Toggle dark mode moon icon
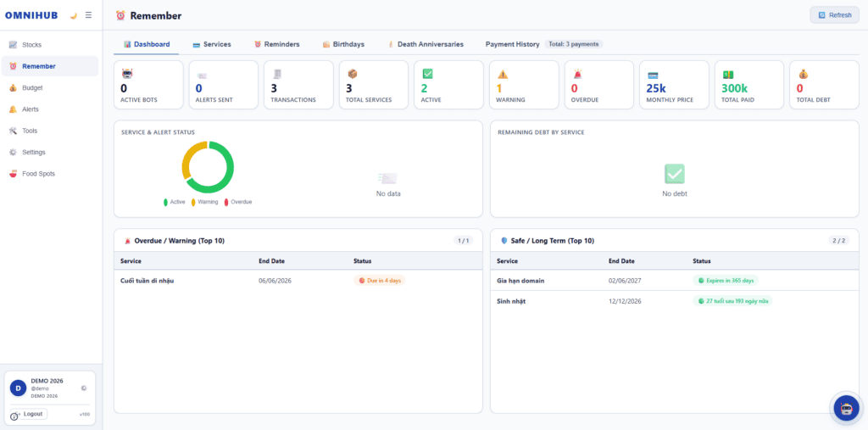The height and width of the screenshot is (430, 868). tap(73, 15)
